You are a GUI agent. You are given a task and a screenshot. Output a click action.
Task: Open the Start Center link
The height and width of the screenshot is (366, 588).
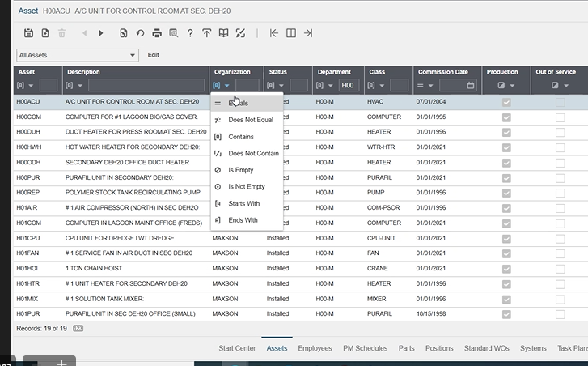(237, 348)
